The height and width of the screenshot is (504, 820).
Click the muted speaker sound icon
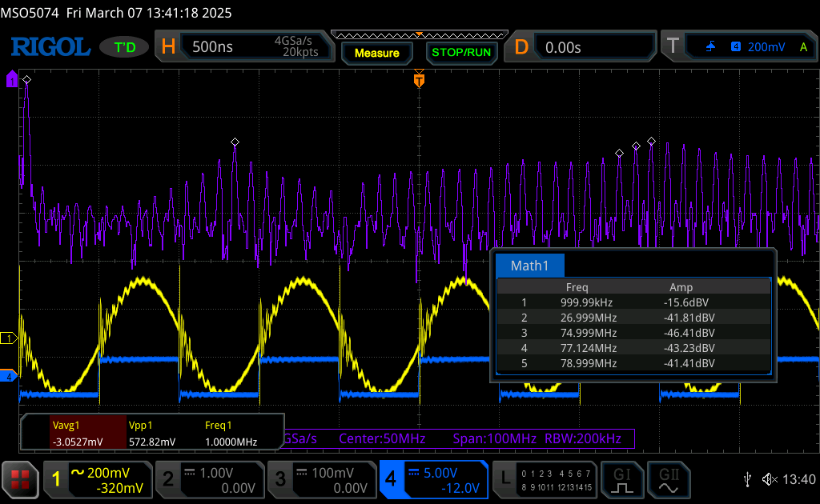770,479
